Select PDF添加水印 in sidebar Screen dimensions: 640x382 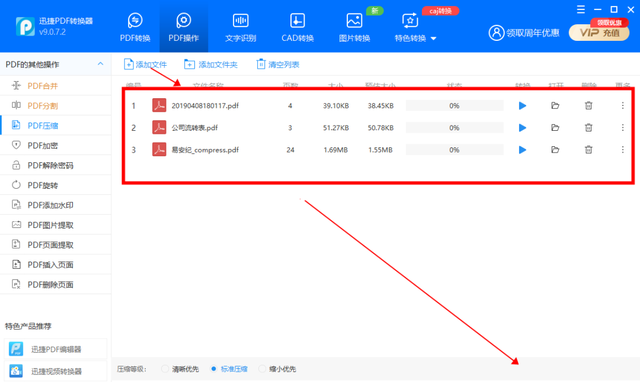coord(56,205)
